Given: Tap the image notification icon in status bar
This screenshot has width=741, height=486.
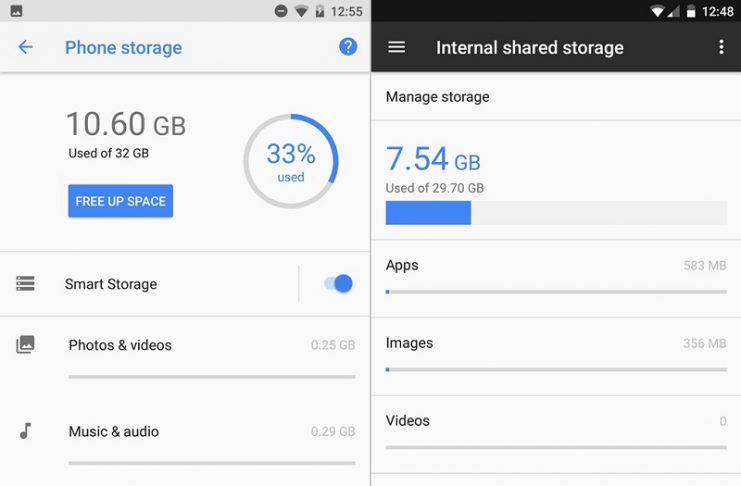Looking at the screenshot, I should 16,11.
